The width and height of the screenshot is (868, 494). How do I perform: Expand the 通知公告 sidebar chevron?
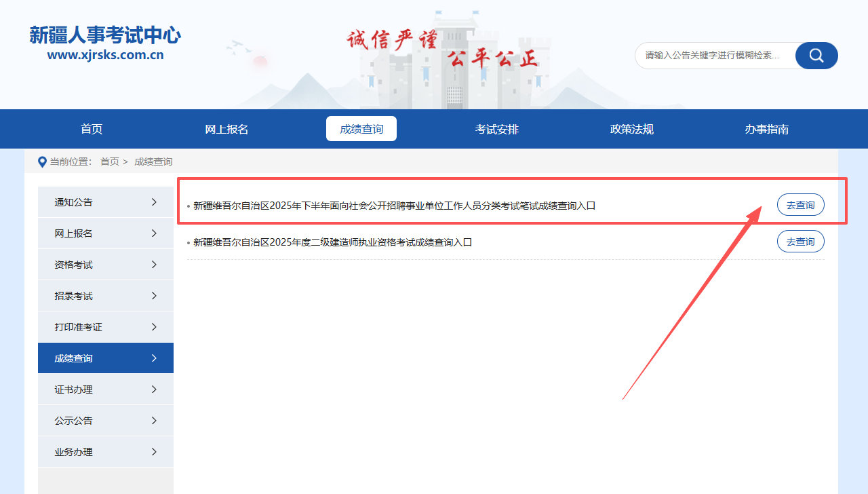coord(154,202)
